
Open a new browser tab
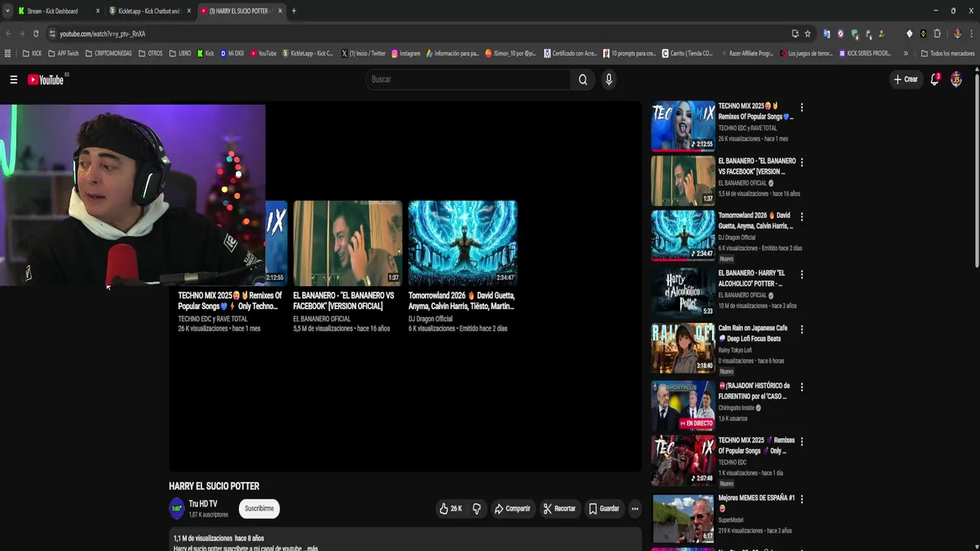click(x=294, y=11)
